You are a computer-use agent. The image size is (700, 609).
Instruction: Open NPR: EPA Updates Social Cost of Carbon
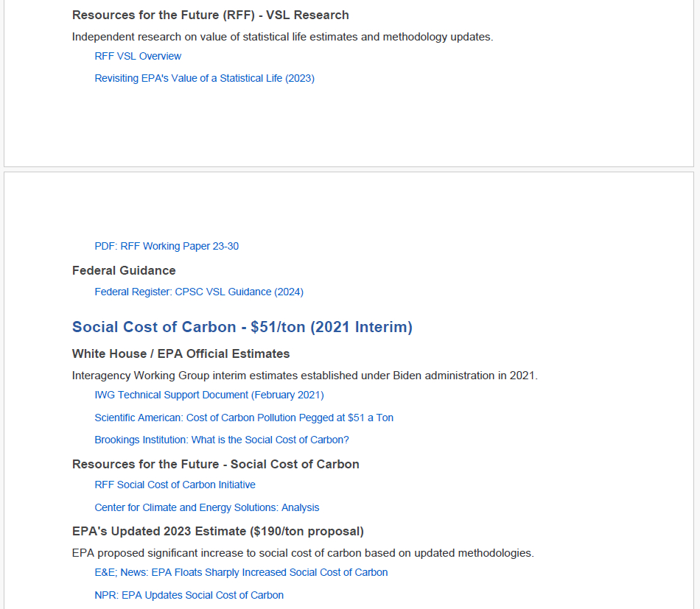click(x=189, y=595)
